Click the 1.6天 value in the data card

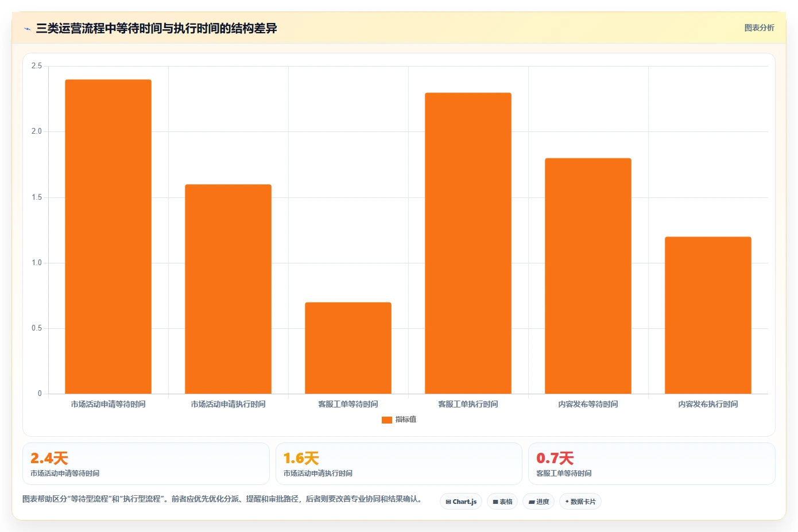[x=301, y=459]
